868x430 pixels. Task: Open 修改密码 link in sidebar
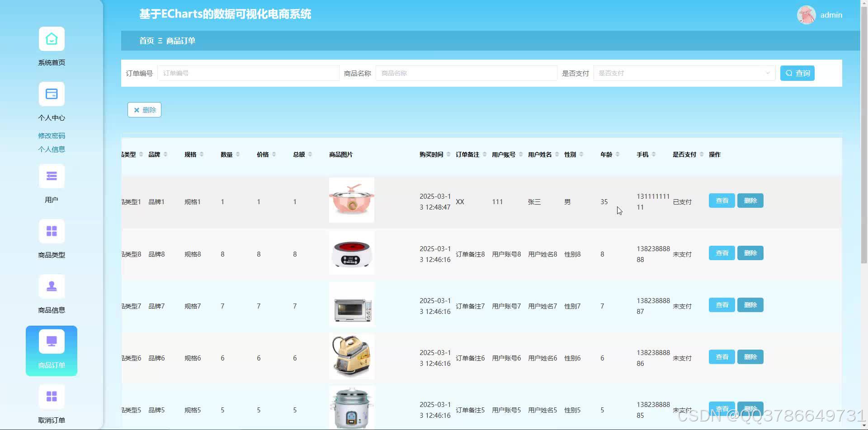51,135
